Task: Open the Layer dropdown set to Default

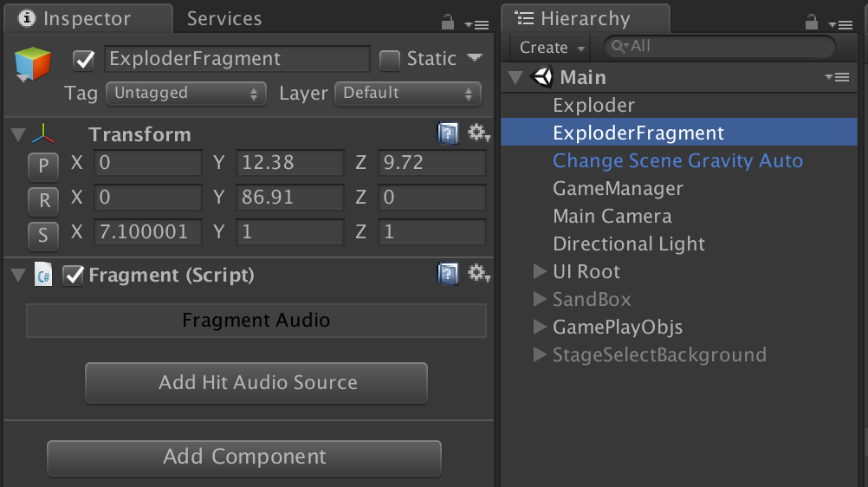Action: coord(407,93)
